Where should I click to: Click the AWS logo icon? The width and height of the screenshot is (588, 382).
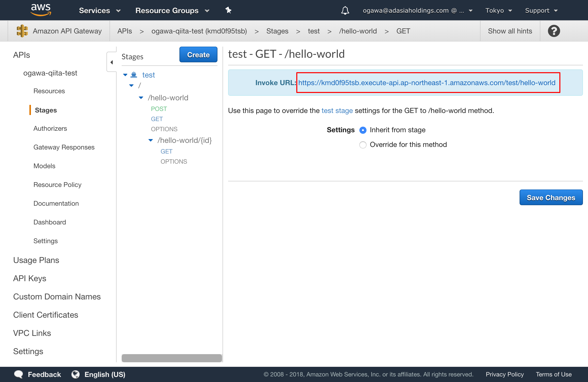[41, 10]
